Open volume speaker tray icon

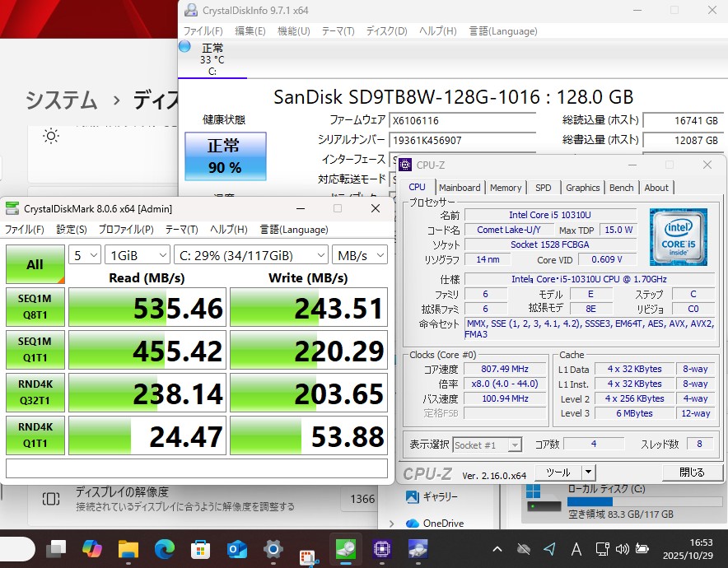pyautogui.click(x=622, y=549)
